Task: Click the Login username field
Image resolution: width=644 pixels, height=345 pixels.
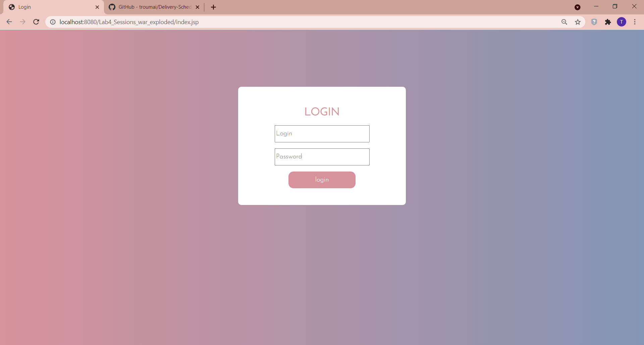Action: click(x=322, y=134)
